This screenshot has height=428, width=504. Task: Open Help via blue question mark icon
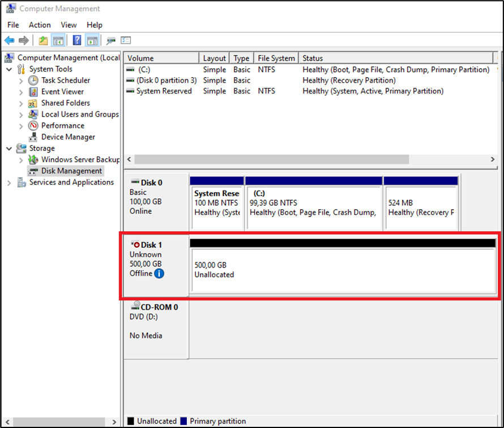tap(77, 40)
